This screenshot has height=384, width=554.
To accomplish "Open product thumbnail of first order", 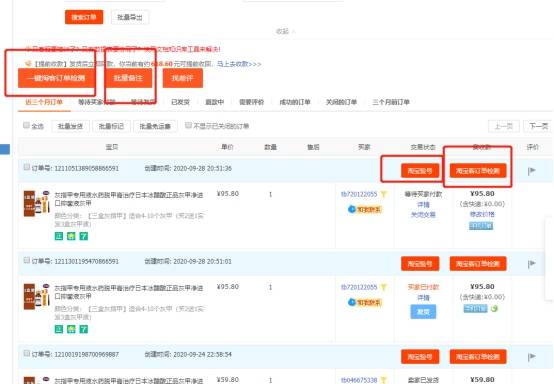I will (x=36, y=203).
